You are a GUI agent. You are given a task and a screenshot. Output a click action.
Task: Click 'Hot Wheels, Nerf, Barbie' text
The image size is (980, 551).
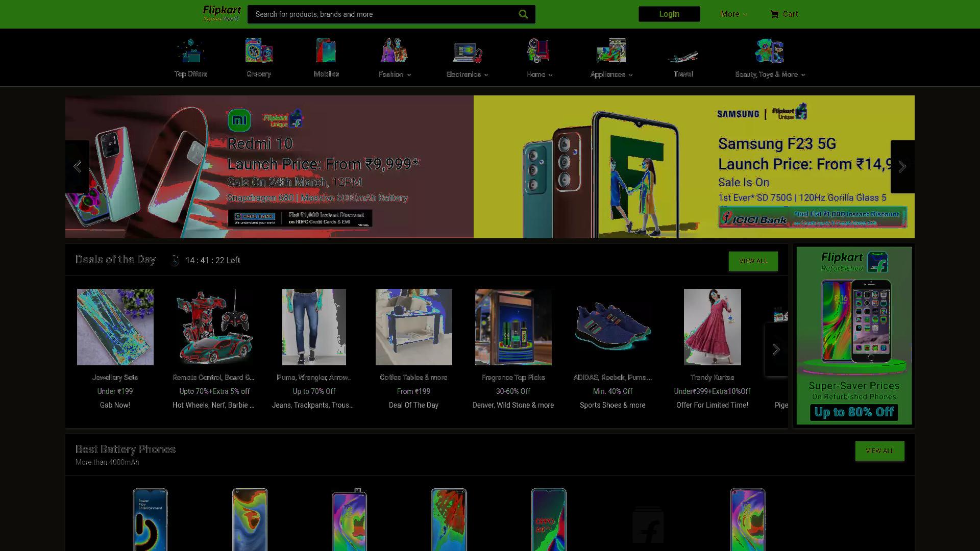[213, 405]
